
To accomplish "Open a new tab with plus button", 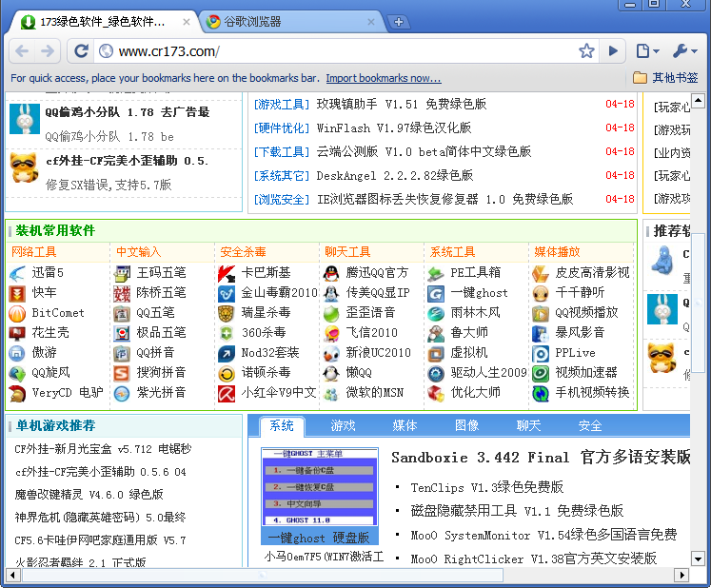I will pos(399,22).
